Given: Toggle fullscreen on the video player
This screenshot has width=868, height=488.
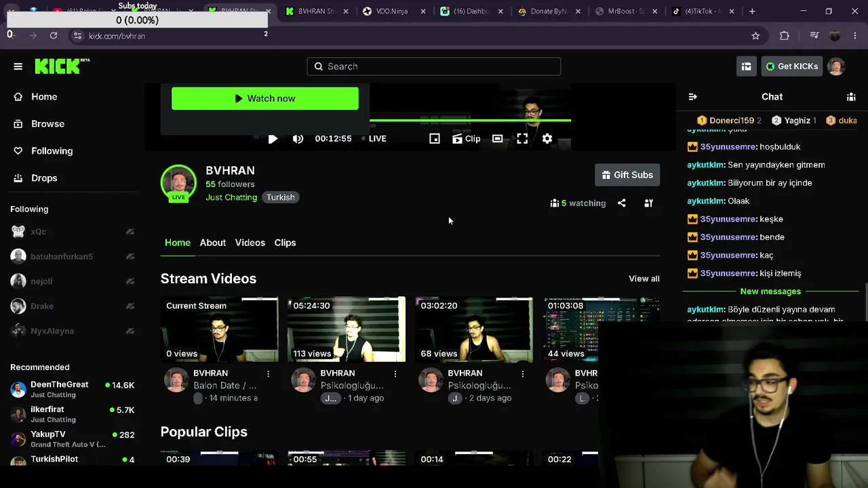Looking at the screenshot, I should click(x=522, y=138).
